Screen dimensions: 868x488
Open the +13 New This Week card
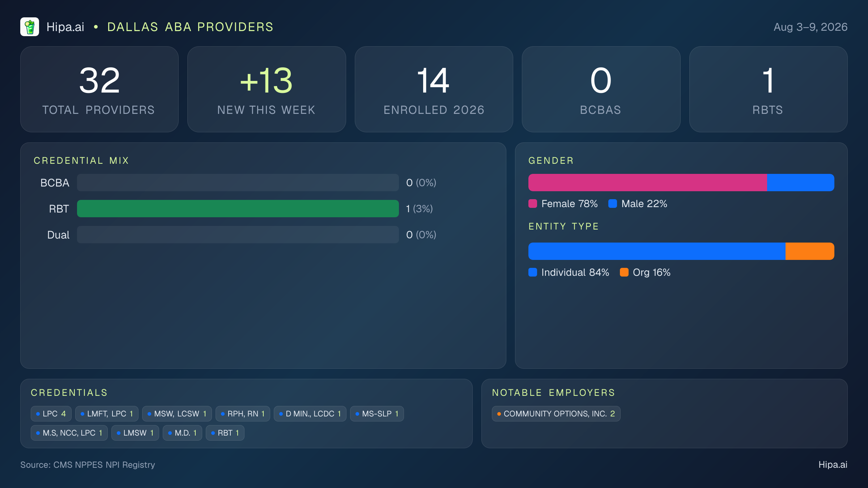click(267, 89)
